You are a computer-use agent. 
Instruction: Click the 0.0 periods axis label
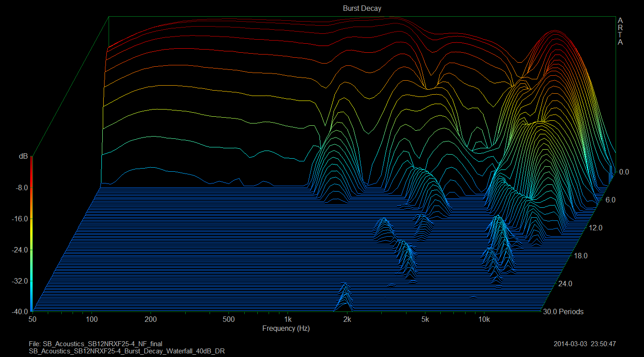point(624,172)
